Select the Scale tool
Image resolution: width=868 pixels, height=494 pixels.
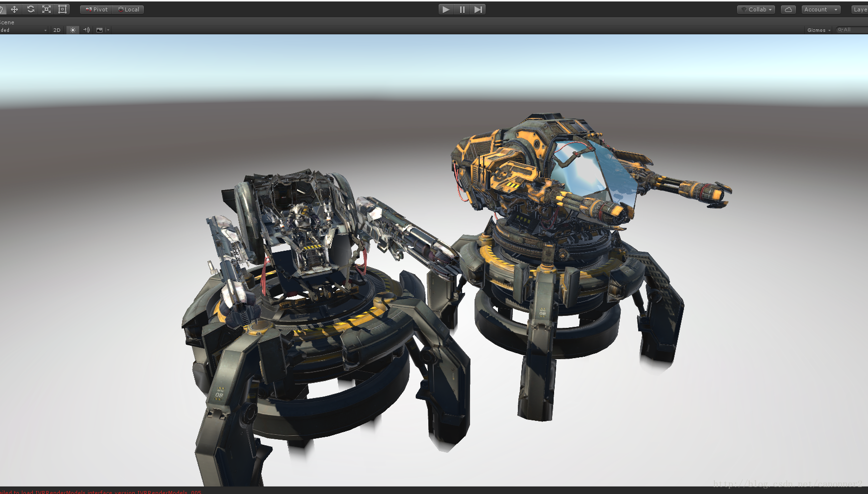(47, 9)
